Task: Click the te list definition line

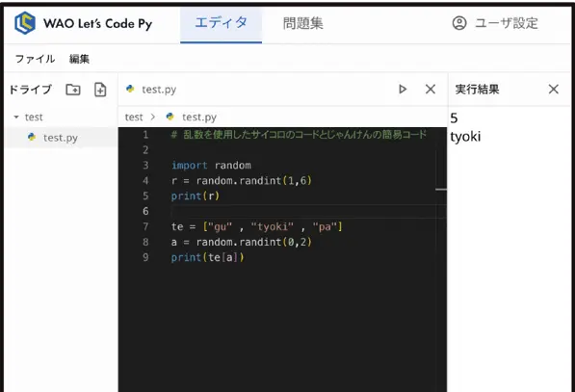Action: click(x=257, y=227)
